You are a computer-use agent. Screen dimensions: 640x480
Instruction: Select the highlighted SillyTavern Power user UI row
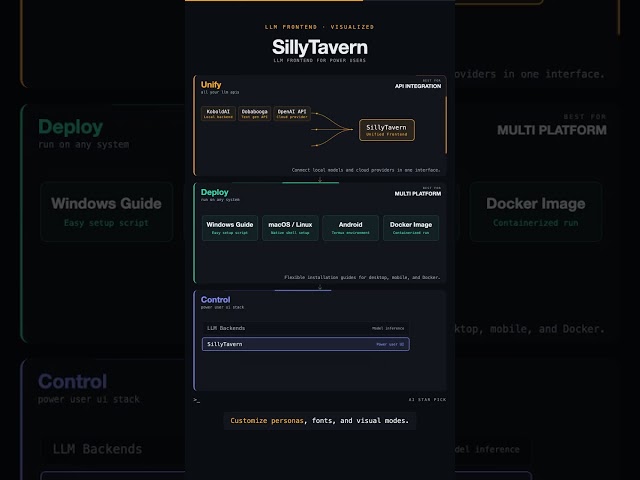pyautogui.click(x=306, y=344)
